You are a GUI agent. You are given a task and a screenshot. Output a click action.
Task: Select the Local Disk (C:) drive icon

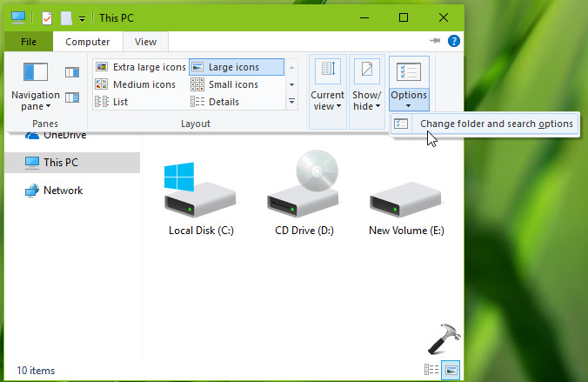[x=199, y=190]
